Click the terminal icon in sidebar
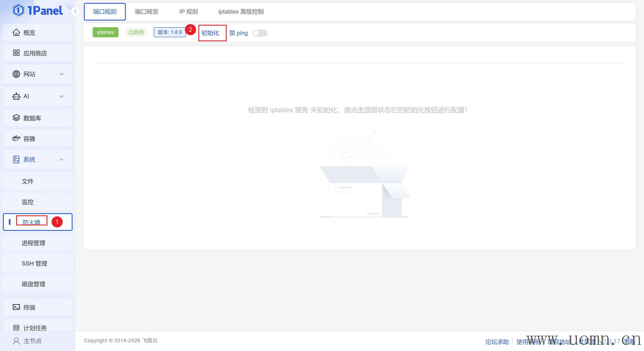The image size is (644, 351). point(16,307)
